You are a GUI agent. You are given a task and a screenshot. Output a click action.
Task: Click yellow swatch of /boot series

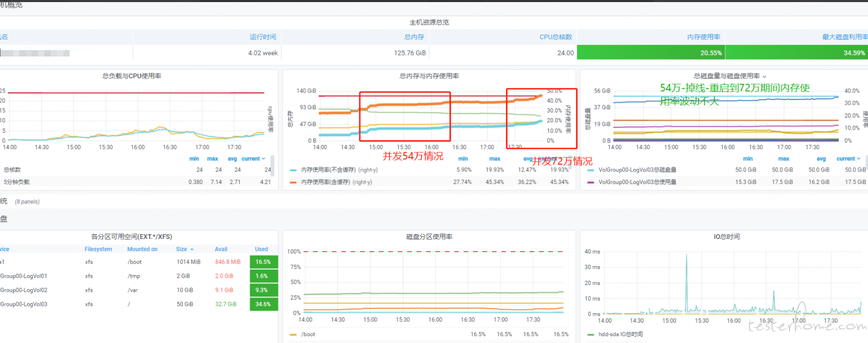(x=293, y=335)
